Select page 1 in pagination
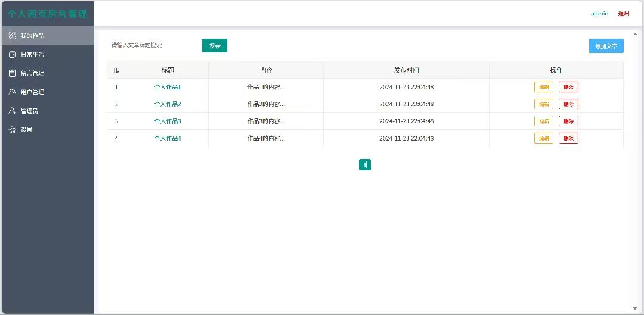Screen dimensions: 644x315 coord(365,165)
